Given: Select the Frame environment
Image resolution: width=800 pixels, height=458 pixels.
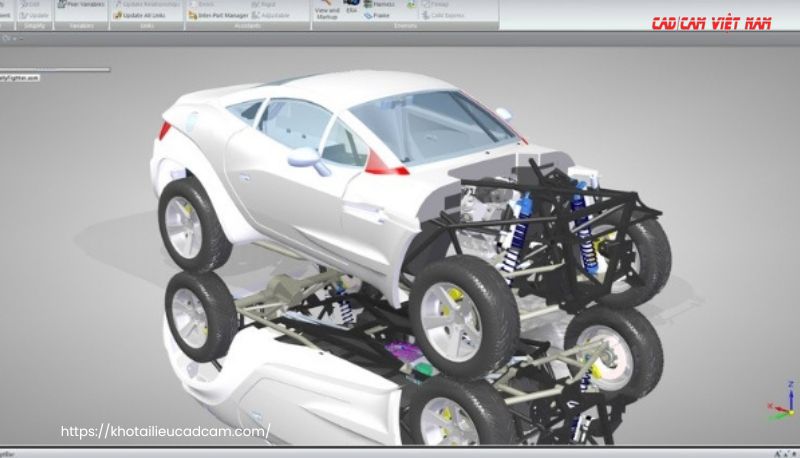Looking at the screenshot, I should pyautogui.click(x=379, y=15).
